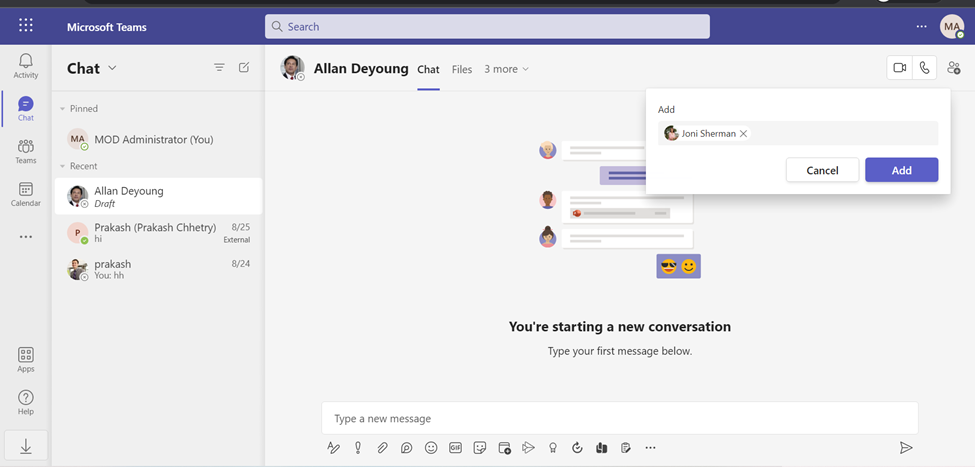Open the emoji picker
975x467 pixels.
431,448
